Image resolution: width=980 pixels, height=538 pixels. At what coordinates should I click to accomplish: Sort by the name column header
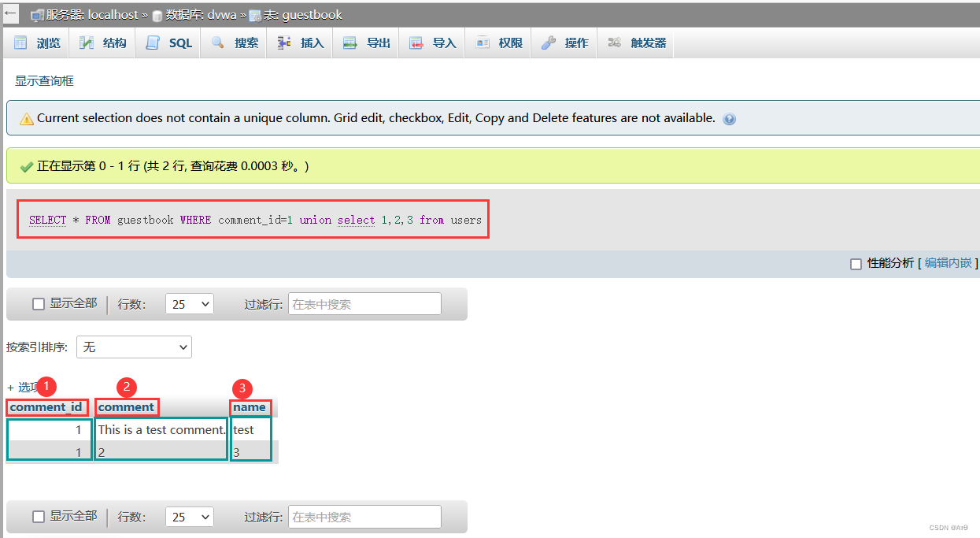click(x=250, y=407)
